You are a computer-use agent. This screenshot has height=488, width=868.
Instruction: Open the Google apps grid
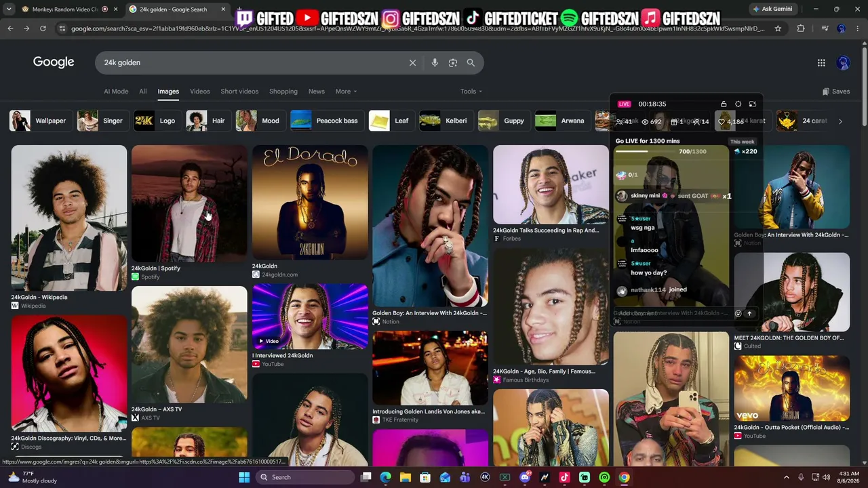click(821, 63)
